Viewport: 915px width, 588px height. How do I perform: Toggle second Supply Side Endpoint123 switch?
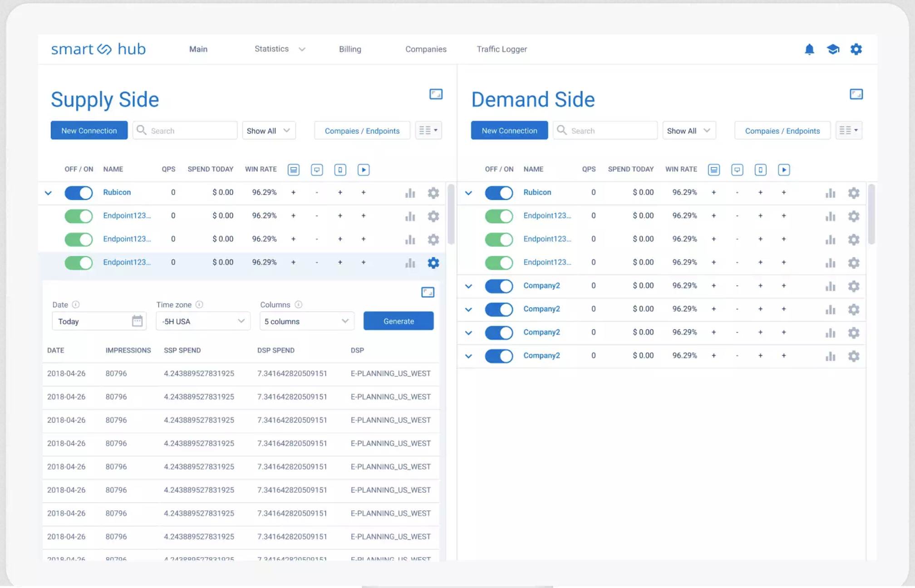click(79, 239)
